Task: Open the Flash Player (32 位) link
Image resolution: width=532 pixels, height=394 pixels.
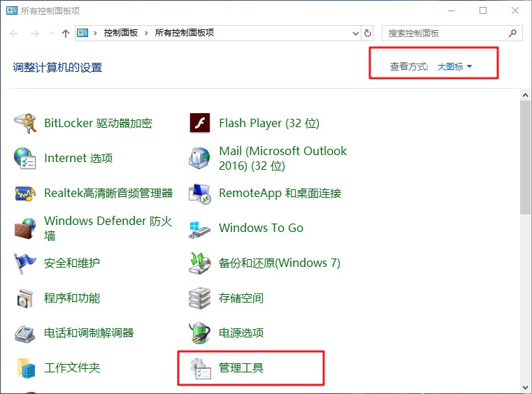Action: point(269,123)
